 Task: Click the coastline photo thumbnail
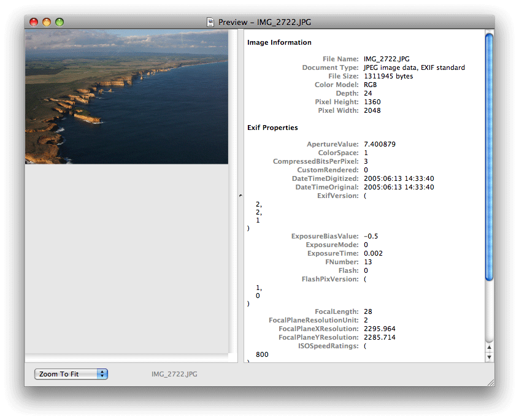126,97
